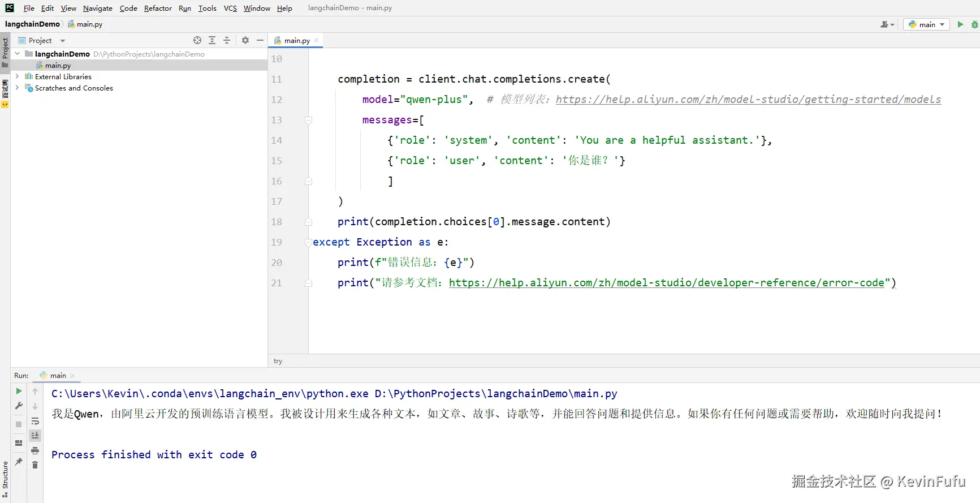
Task: Click the try breadcrumb below the editor
Action: (x=278, y=361)
